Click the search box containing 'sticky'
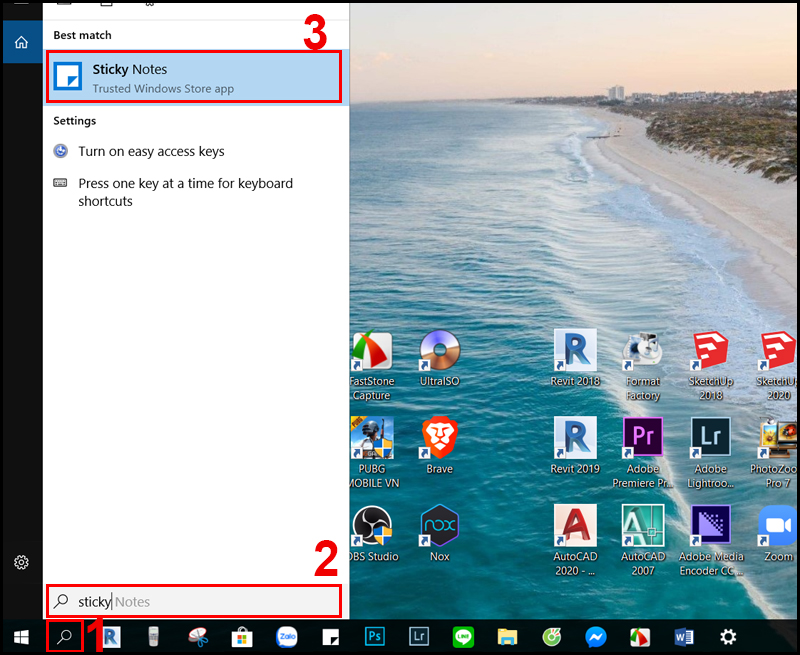The width and height of the screenshot is (800, 655). click(193, 601)
